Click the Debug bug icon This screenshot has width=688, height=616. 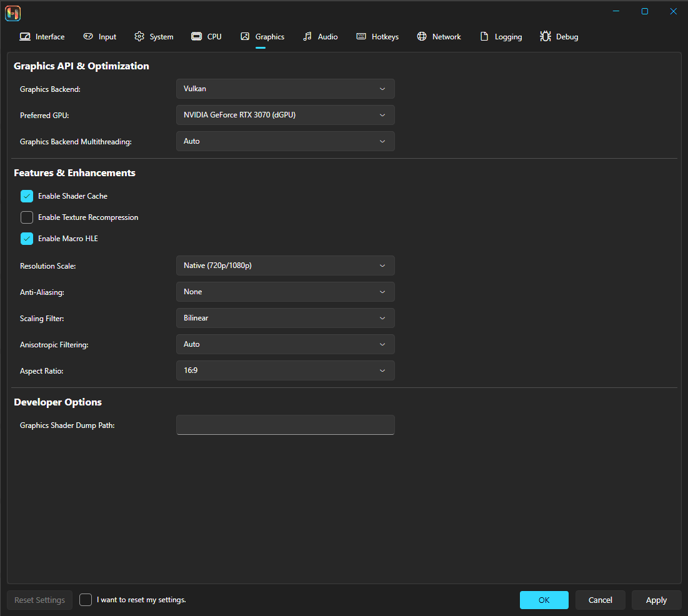tap(546, 36)
